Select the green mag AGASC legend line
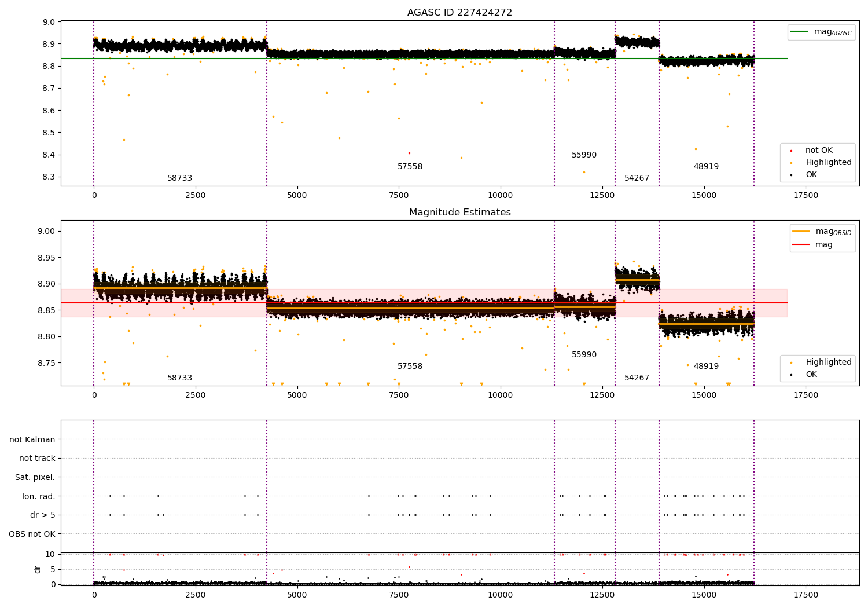This screenshot has width=868, height=608. coord(799,32)
